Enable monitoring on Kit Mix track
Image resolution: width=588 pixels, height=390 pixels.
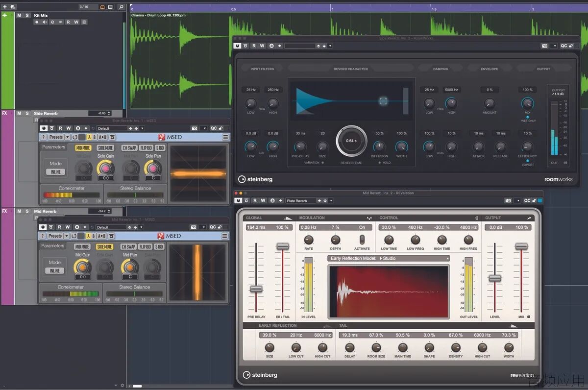point(45,22)
